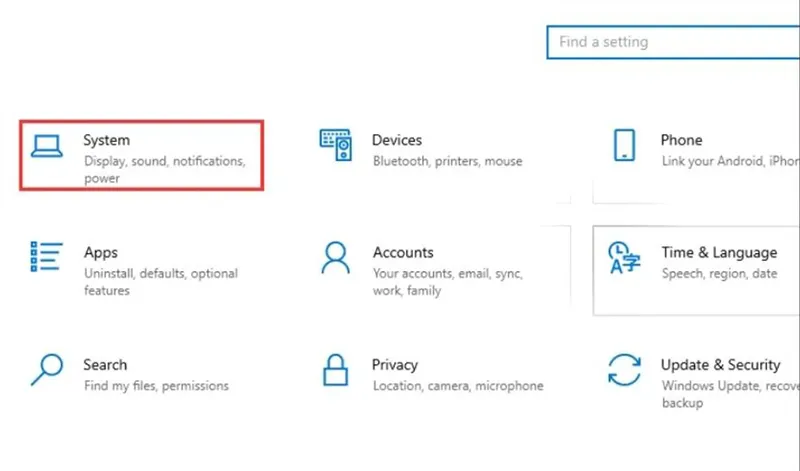This screenshot has width=800, height=471.
Task: Open the System settings title
Action: click(106, 140)
